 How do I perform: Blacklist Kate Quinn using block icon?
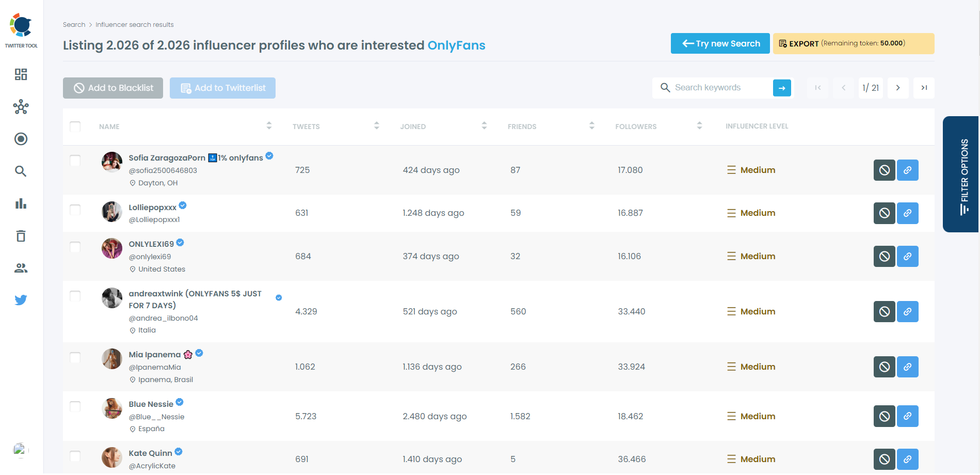pyautogui.click(x=884, y=459)
